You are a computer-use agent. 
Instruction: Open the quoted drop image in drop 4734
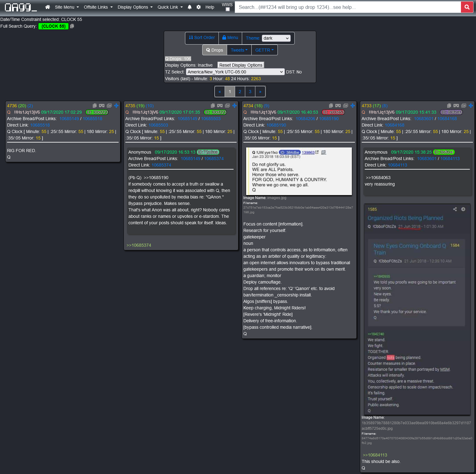click(299, 171)
